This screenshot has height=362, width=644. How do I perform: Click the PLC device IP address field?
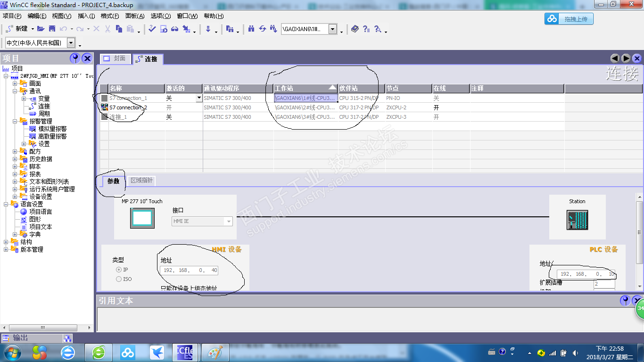pyautogui.click(x=586, y=274)
